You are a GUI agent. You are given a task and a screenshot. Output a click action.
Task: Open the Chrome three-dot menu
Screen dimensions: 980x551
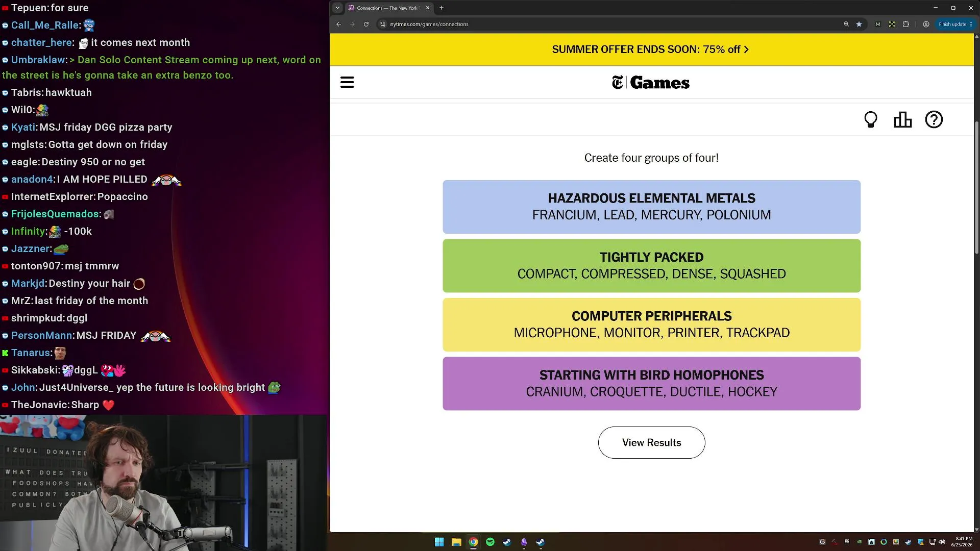(x=971, y=24)
